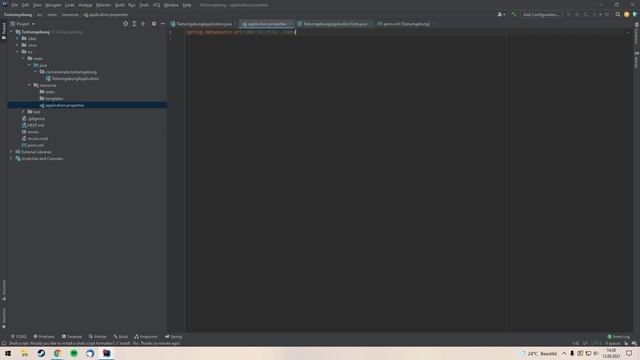Click the Build project hammer icon

pyautogui.click(x=514, y=14)
